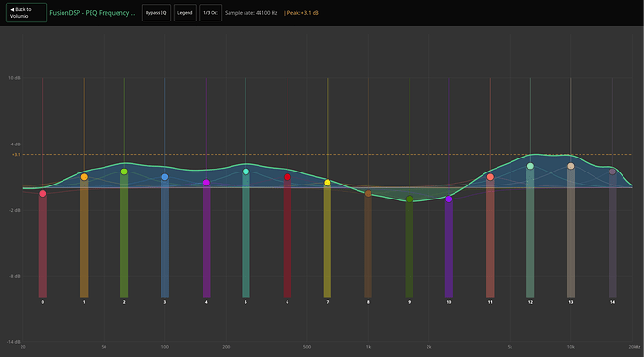This screenshot has width=644, height=357.
Task: Select the lime green band 2 handle
Action: [124, 172]
